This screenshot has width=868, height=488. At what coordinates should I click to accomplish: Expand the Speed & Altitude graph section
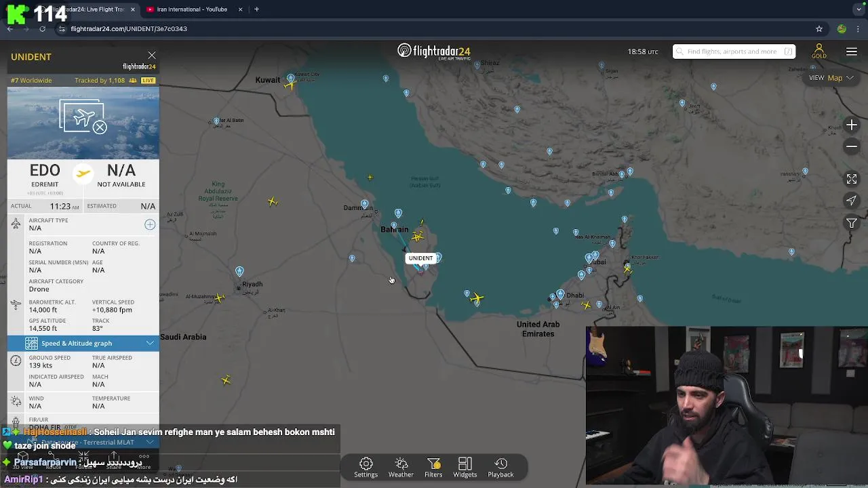pos(83,343)
